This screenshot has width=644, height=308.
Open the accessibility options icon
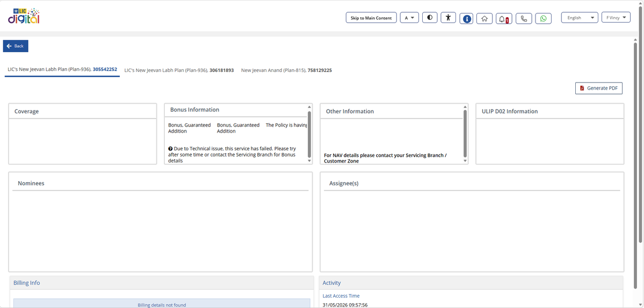(448, 18)
